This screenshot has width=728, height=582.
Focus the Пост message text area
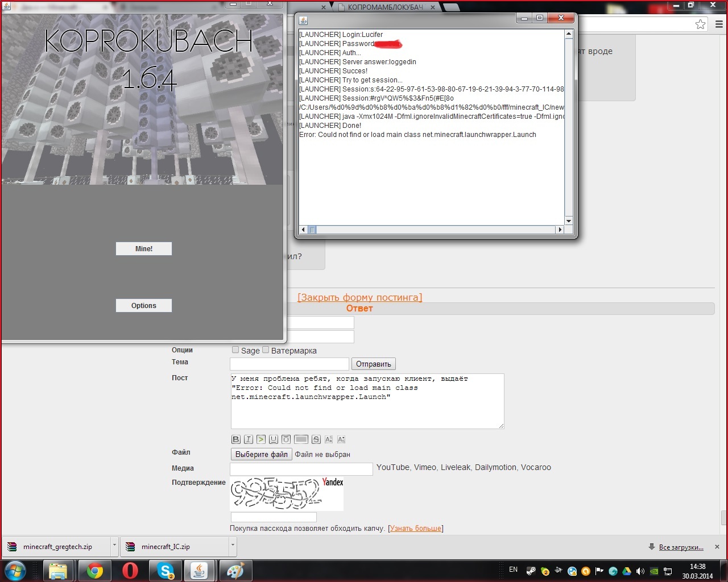pyautogui.click(x=367, y=401)
